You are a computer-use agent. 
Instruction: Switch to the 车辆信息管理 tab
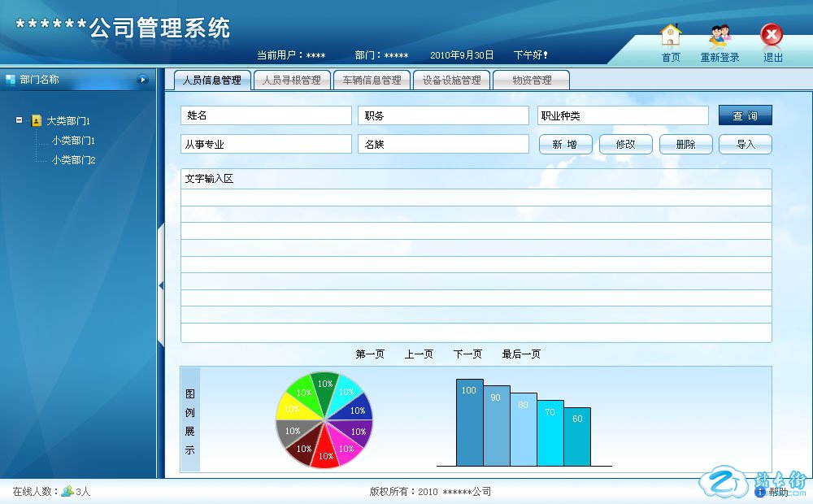tap(372, 80)
